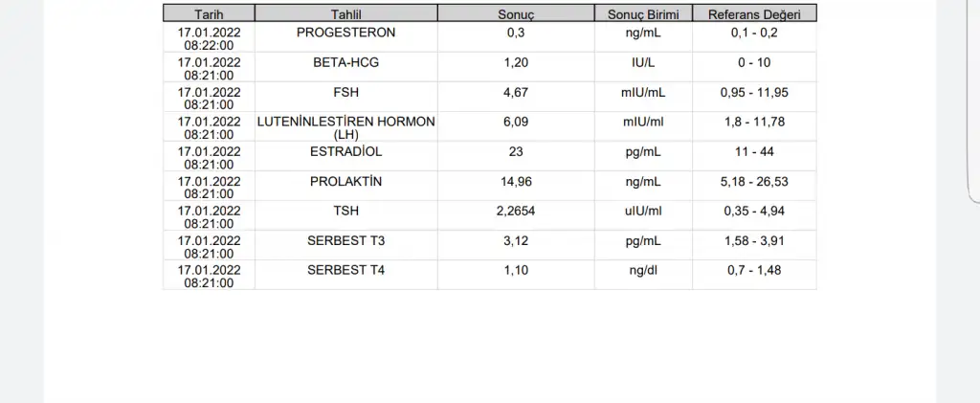
Task: Click the Sonuç column header
Action: tap(516, 15)
